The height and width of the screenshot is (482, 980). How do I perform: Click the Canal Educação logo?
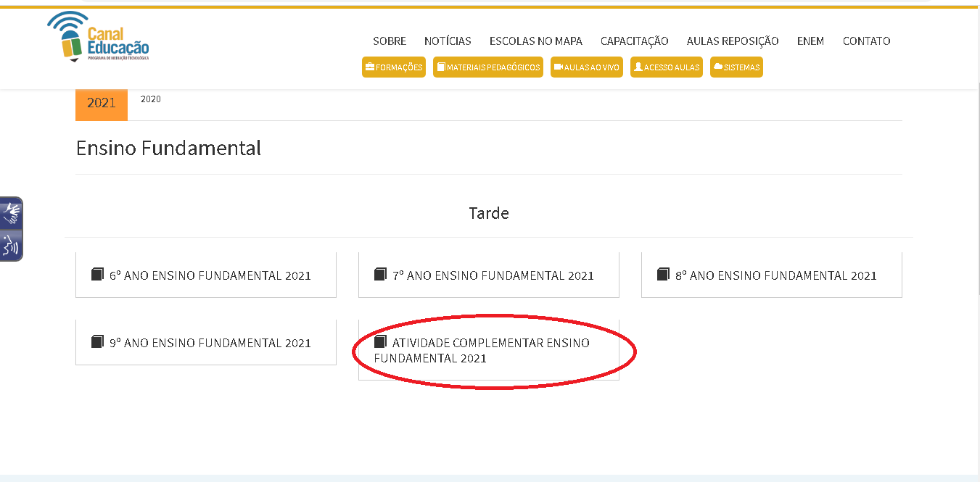click(x=98, y=38)
